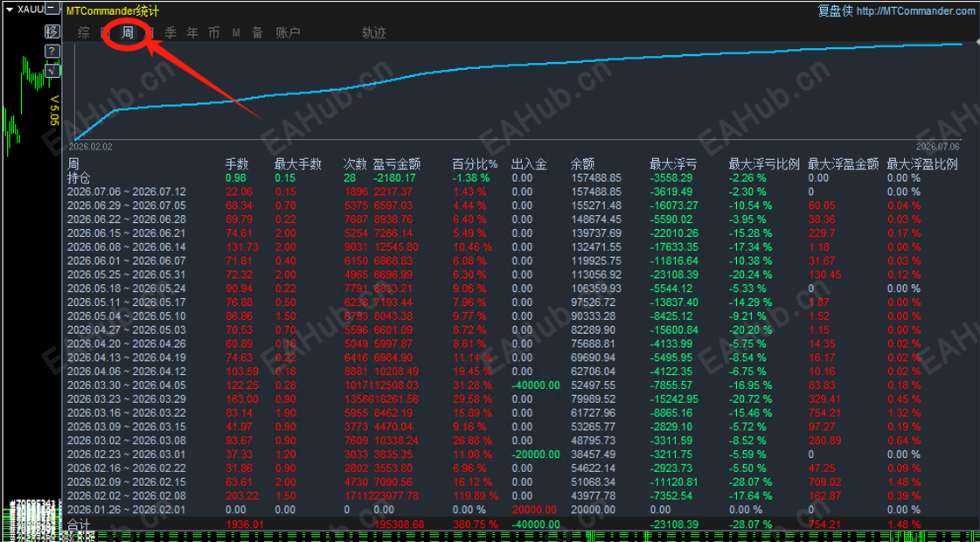Select week row 2026.05.25 ~ 2026.05.31
Screen dimensions: 980x542
click(126, 274)
